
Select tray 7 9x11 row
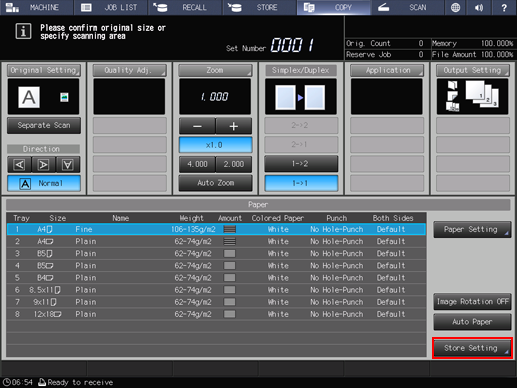click(x=216, y=302)
